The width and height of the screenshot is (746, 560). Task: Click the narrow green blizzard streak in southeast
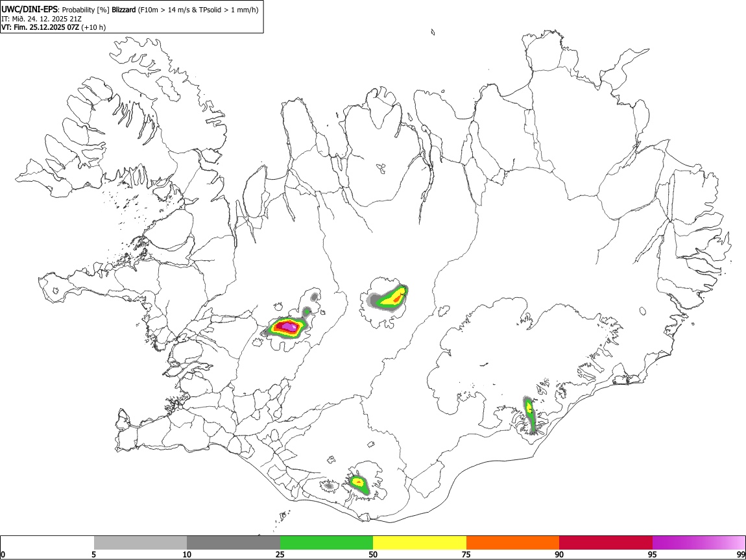(529, 415)
